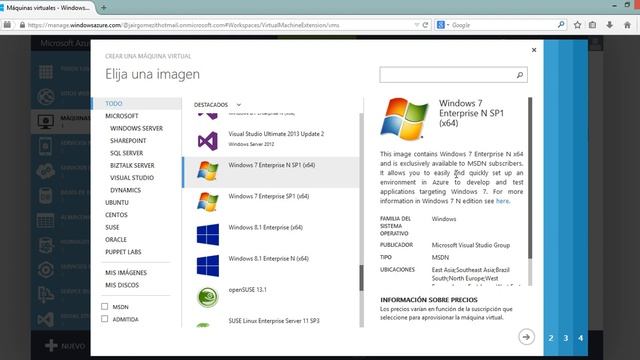Click the Windows 8.1 Enterprise N logo
The height and width of the screenshot is (360, 640).
[x=208, y=266]
